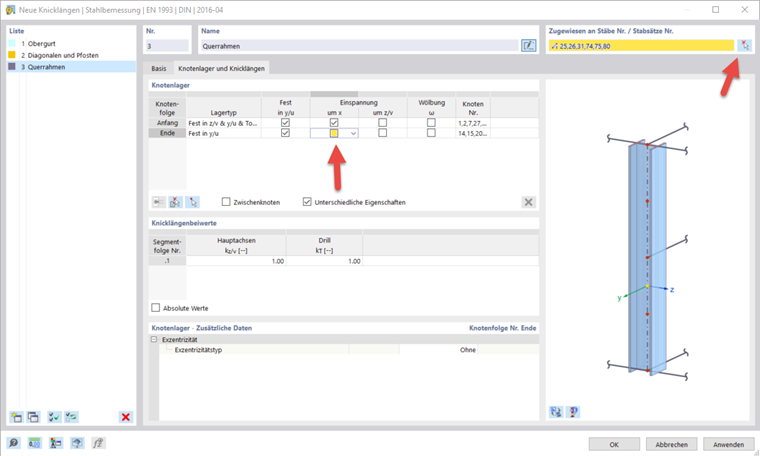Click the select-all checkmarks icon under the list
The image size is (760, 456).
pyautogui.click(x=54, y=417)
